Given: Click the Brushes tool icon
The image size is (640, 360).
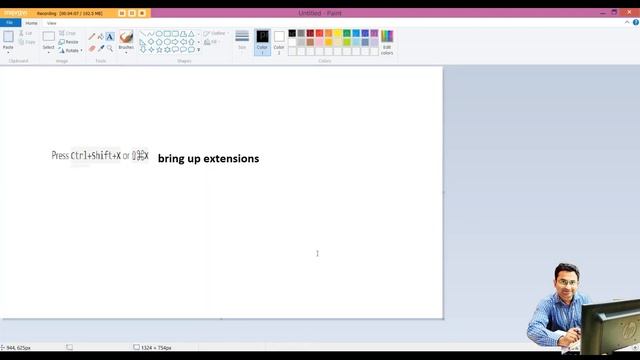Looking at the screenshot, I should pyautogui.click(x=126, y=37).
